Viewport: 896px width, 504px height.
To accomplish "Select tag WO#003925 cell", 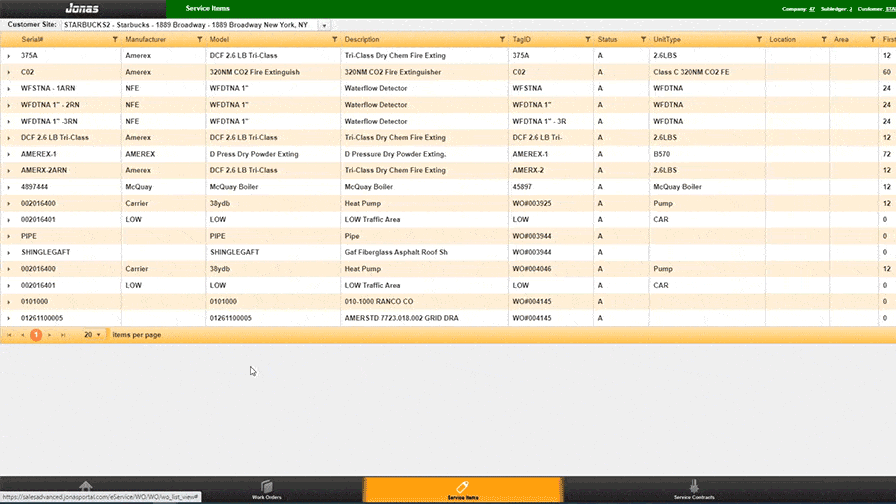I will pos(532,203).
